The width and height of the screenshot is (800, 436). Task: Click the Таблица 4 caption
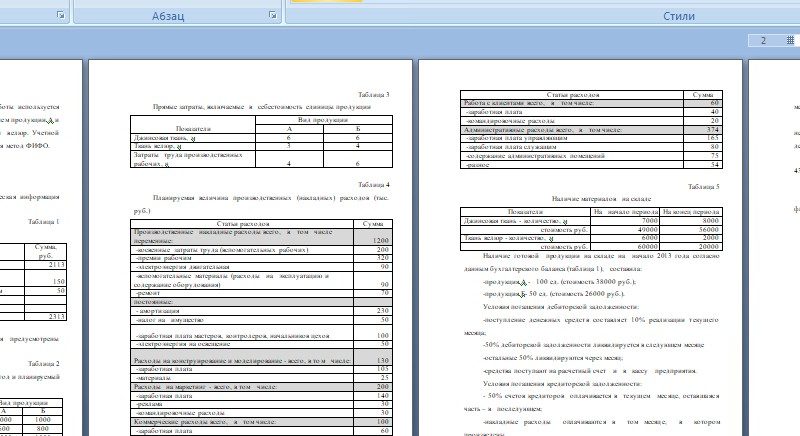(375, 184)
